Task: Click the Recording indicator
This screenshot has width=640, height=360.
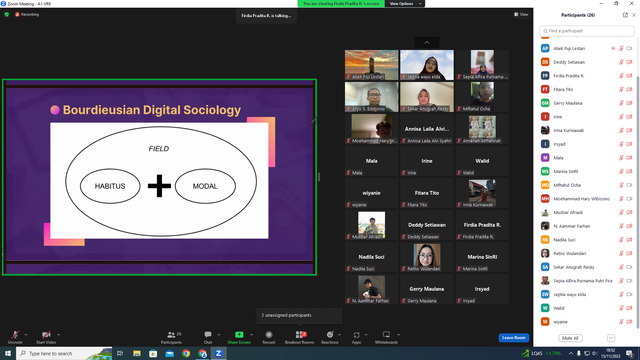Action: tap(27, 14)
